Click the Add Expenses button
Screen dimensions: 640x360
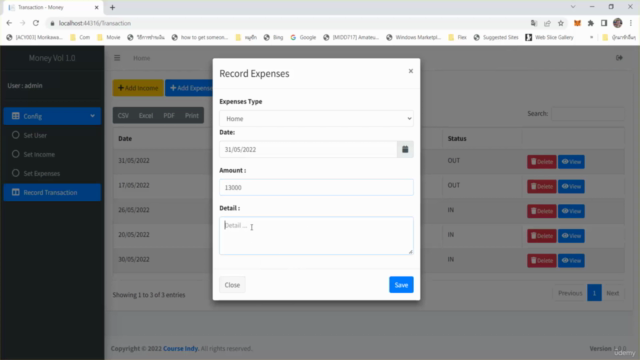tap(189, 88)
